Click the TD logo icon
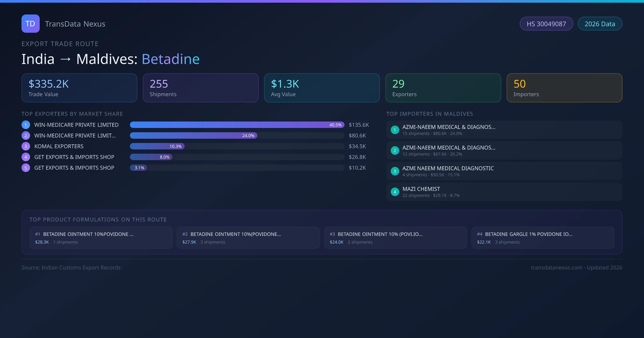The image size is (644, 338). 30,24
